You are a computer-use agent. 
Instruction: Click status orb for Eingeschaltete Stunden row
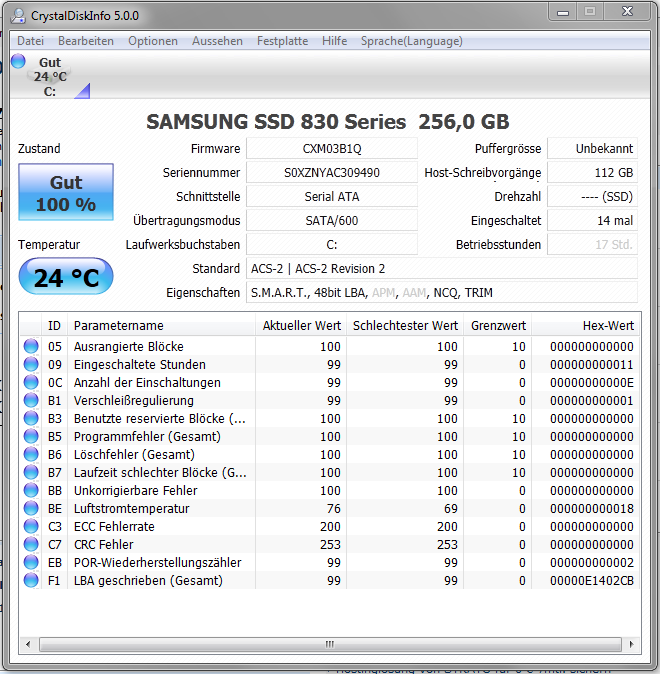click(x=31, y=364)
